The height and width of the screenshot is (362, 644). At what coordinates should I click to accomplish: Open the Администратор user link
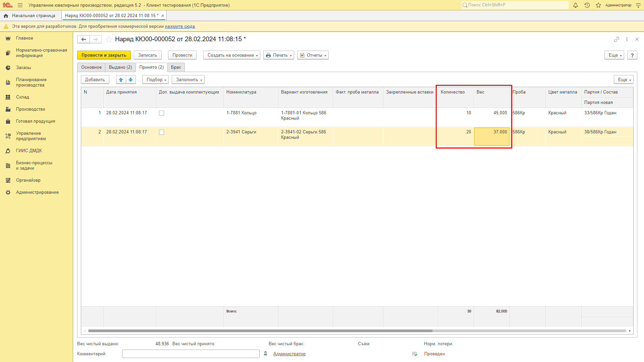tap(289, 354)
